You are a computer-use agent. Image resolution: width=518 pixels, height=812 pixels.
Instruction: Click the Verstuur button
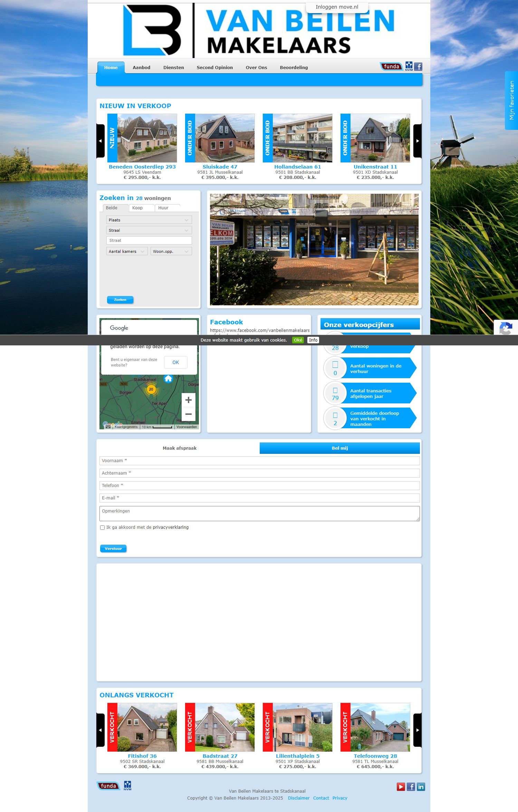tap(113, 548)
